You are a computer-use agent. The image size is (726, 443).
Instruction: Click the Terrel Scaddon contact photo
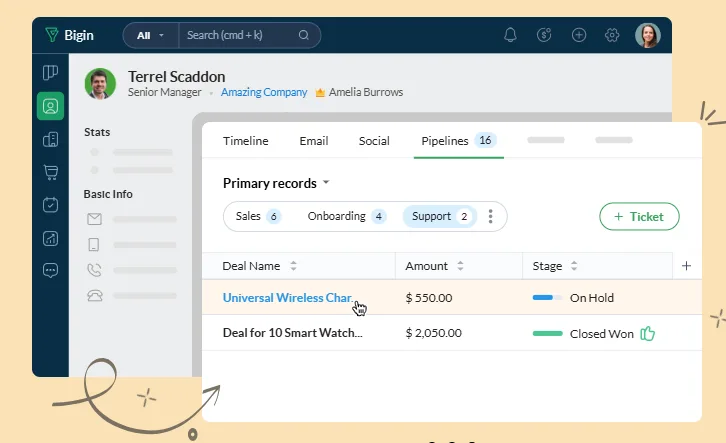[x=100, y=84]
